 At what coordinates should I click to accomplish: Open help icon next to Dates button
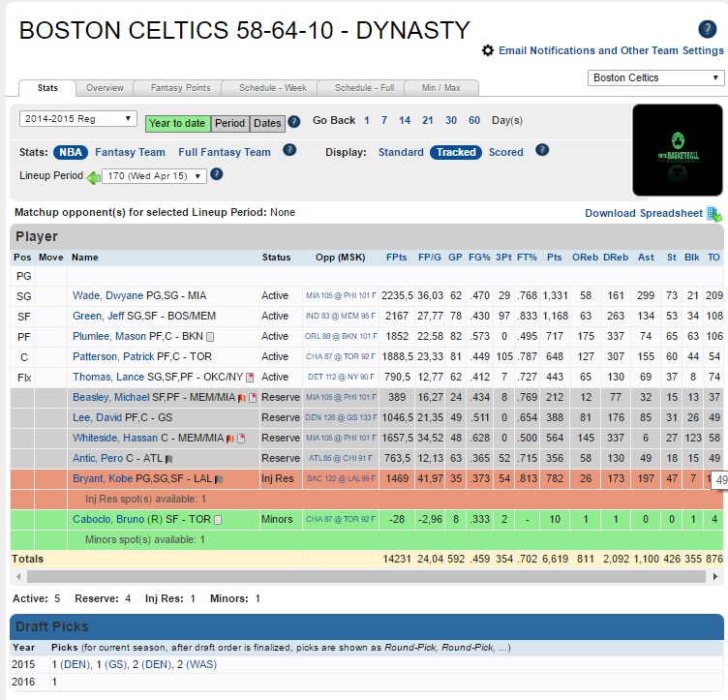click(294, 122)
